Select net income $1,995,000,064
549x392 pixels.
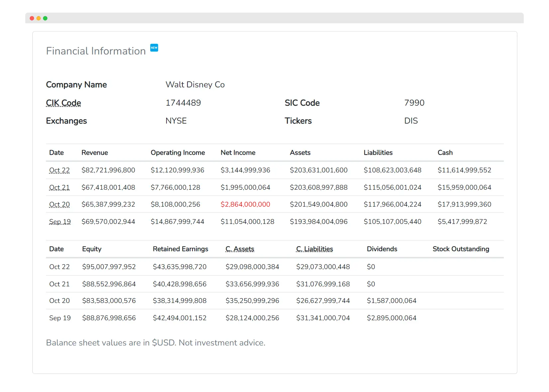coord(245,187)
